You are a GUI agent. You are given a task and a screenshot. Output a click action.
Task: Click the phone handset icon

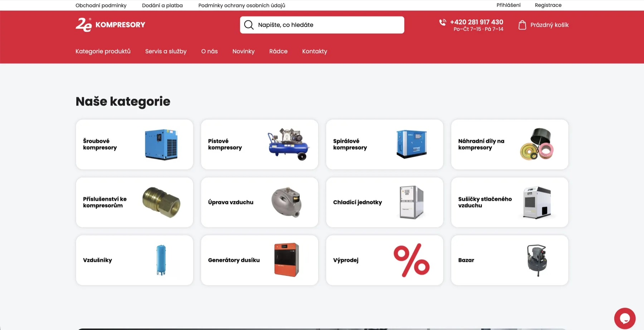pyautogui.click(x=443, y=23)
